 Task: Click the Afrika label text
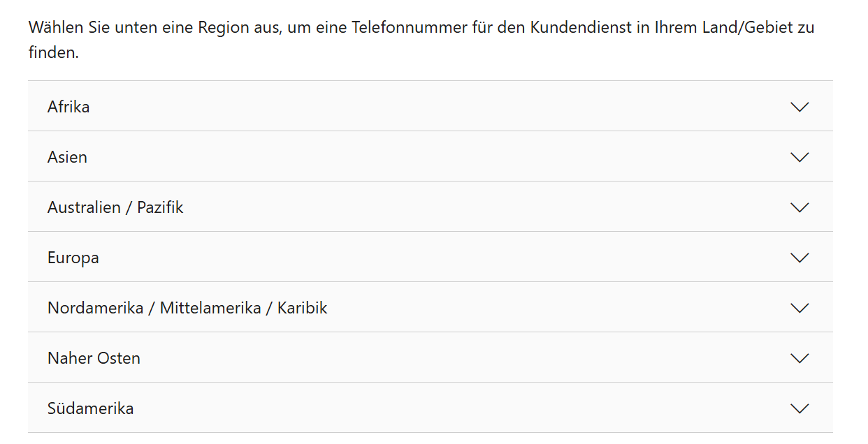pyautogui.click(x=68, y=106)
